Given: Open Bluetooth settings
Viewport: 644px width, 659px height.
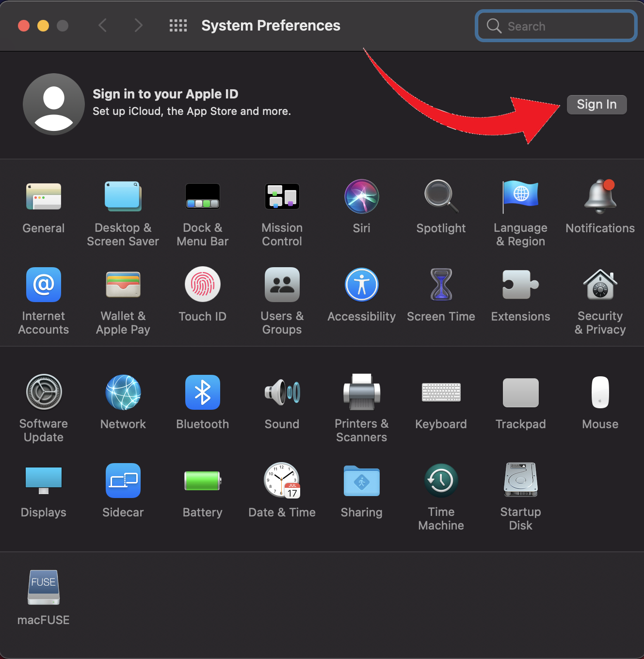Looking at the screenshot, I should click(203, 393).
